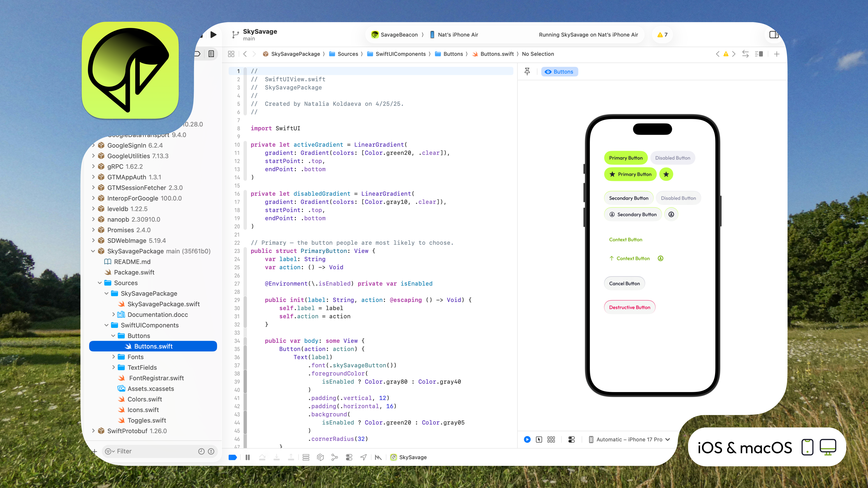
Task: Select SkySavage process in debug bar
Action: [408, 457]
